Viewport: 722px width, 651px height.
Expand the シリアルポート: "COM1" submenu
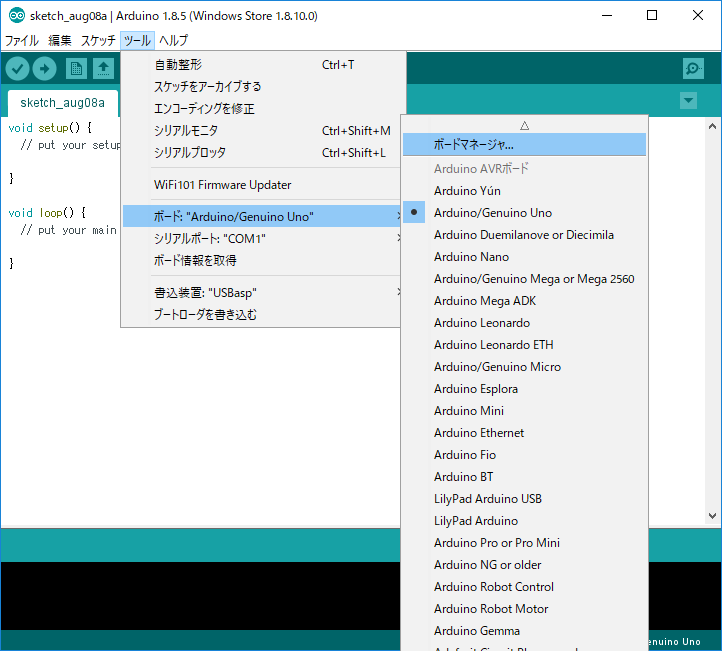(262, 238)
